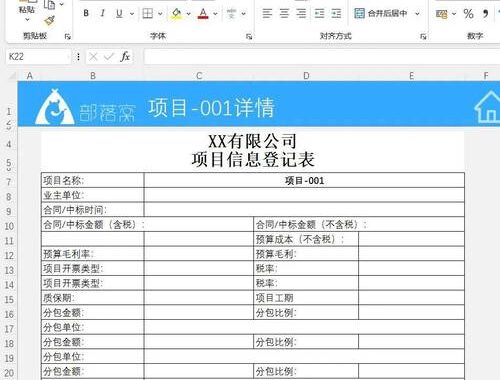The image size is (500, 380).
Task: Toggle italic formatting
Action: click(102, 13)
